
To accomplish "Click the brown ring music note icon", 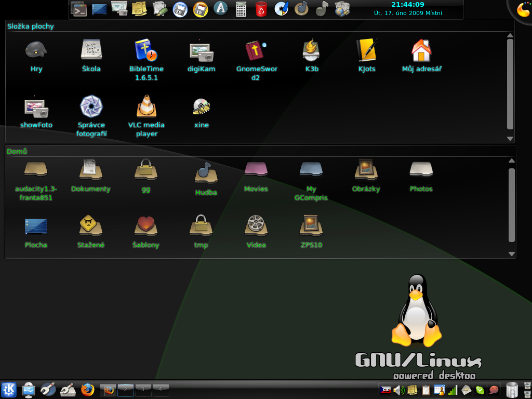I will [301, 8].
